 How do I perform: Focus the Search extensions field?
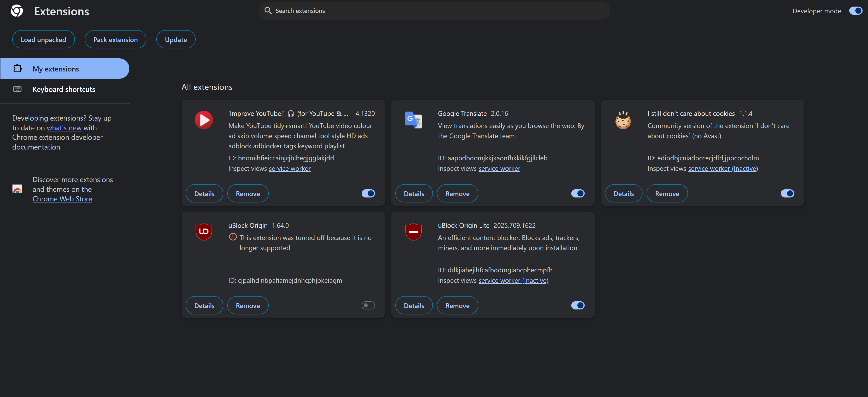[435, 11]
